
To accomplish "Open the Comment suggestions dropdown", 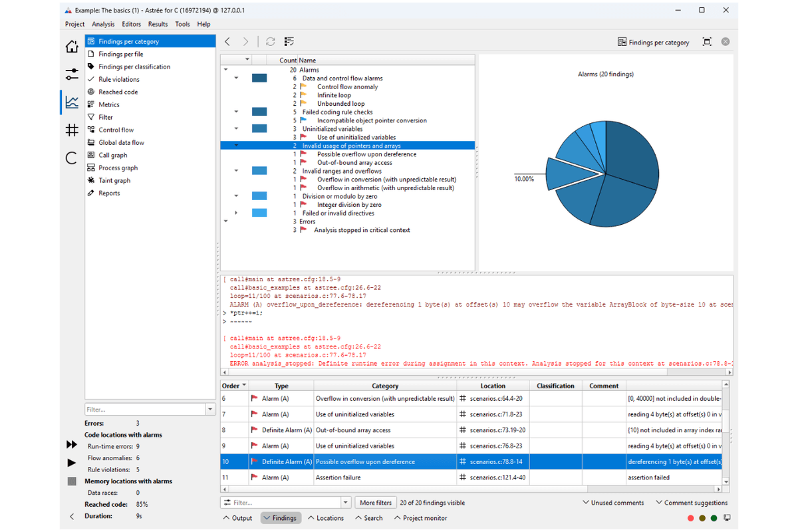I will click(692, 503).
